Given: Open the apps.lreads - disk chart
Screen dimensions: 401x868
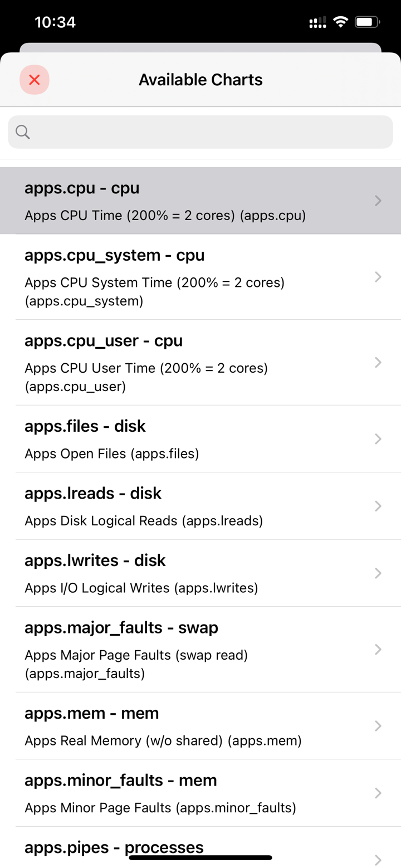Looking at the screenshot, I should [x=167, y=506].
